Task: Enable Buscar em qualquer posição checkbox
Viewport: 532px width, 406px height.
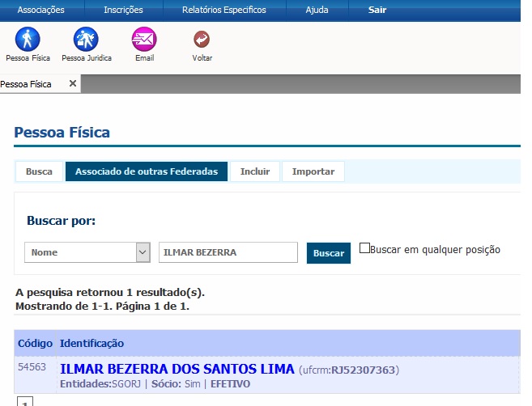Action: point(364,248)
